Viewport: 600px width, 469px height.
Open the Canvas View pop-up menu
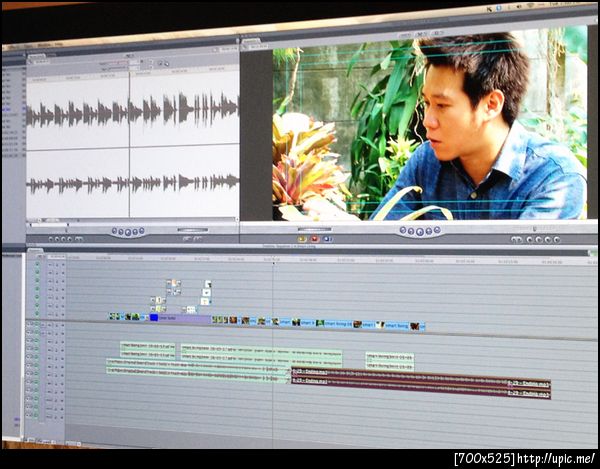437,34
